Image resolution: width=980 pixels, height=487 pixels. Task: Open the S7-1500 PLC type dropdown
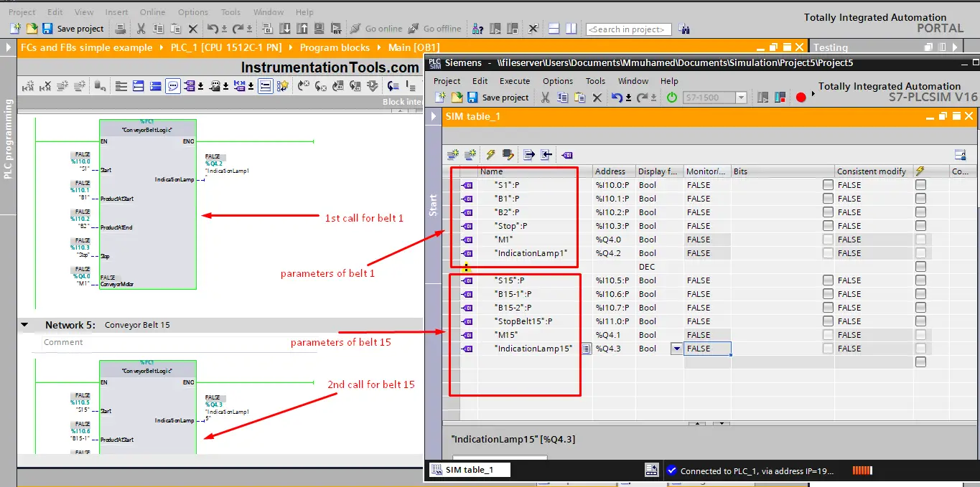coord(741,98)
